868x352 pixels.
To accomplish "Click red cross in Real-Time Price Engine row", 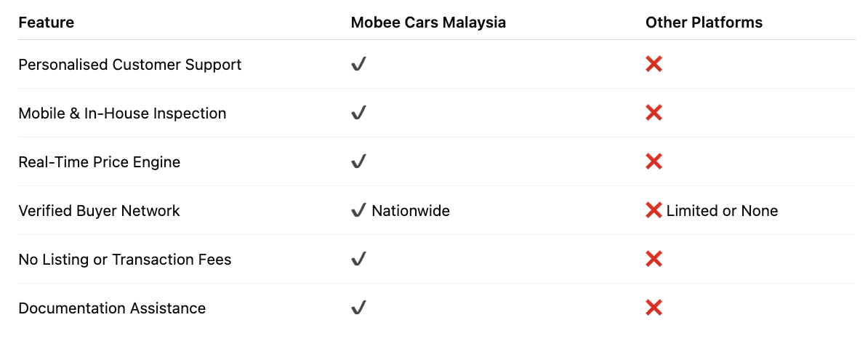I will coord(654,162).
